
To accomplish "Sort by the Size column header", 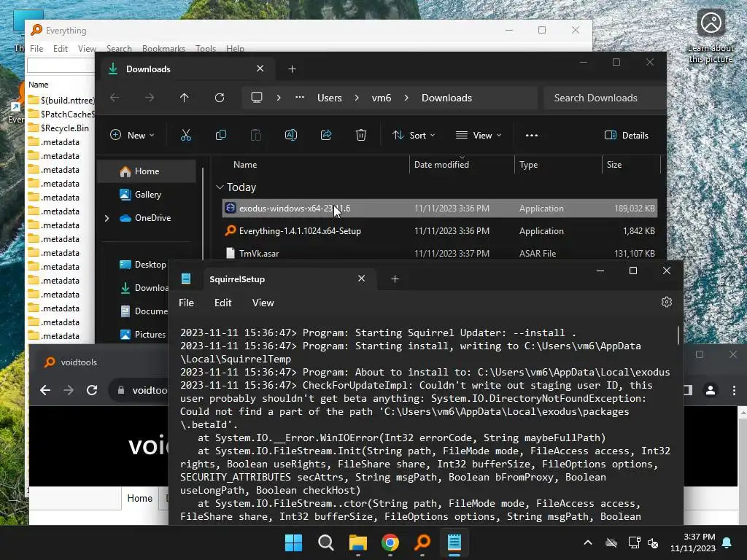I will (x=614, y=165).
